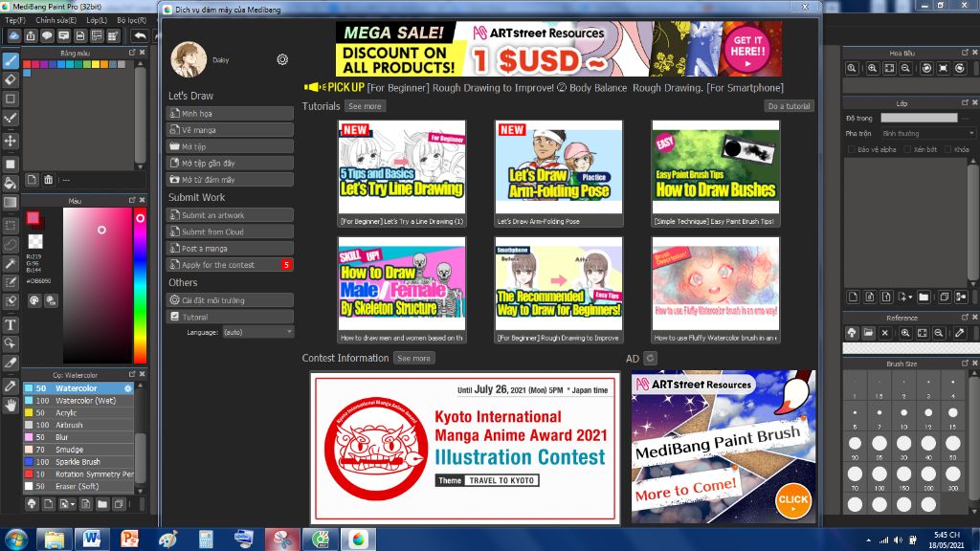Select Airbrush in brush list
This screenshot has height=551, width=980.
point(78,425)
